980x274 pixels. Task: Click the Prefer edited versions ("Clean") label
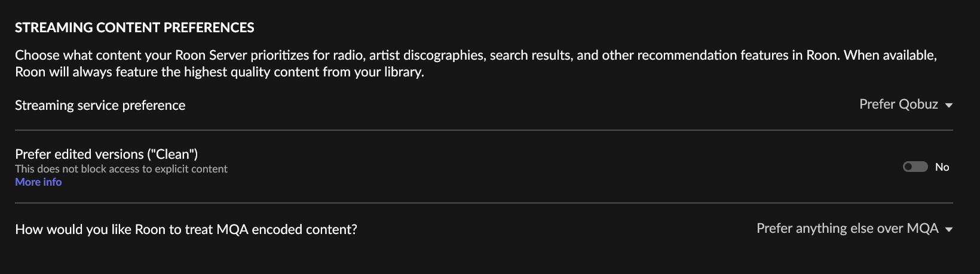(x=106, y=154)
